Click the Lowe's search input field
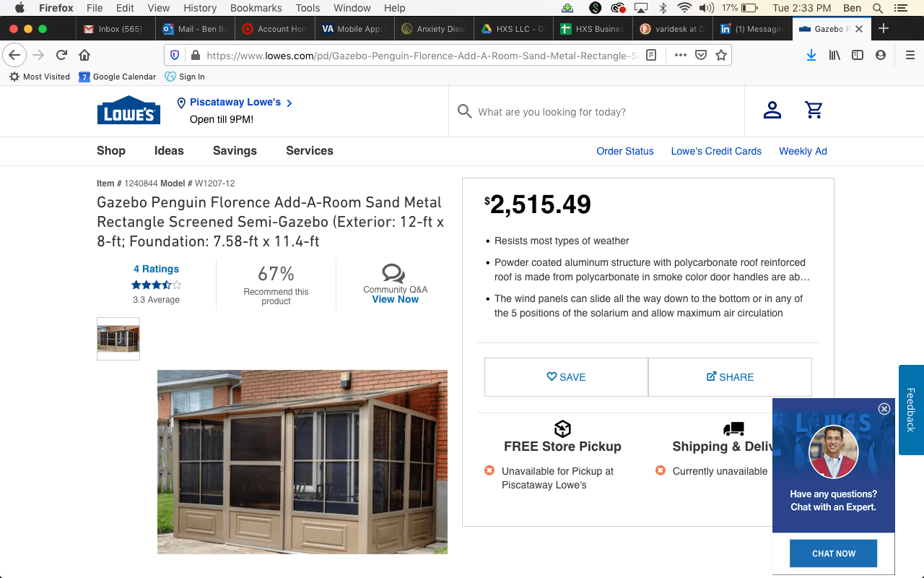The width and height of the screenshot is (924, 578). click(x=596, y=111)
